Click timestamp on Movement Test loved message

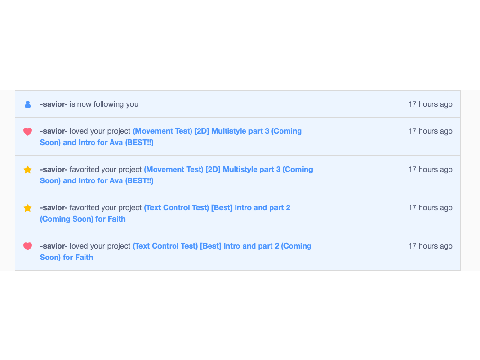(430, 131)
